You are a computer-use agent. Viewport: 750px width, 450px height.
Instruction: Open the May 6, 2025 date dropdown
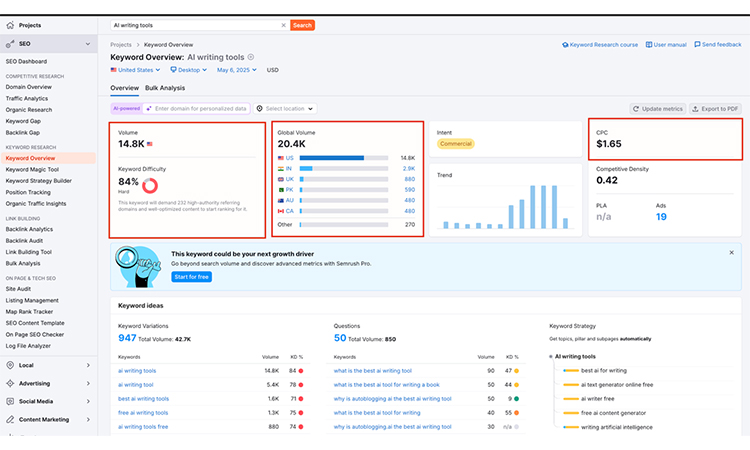pos(237,70)
